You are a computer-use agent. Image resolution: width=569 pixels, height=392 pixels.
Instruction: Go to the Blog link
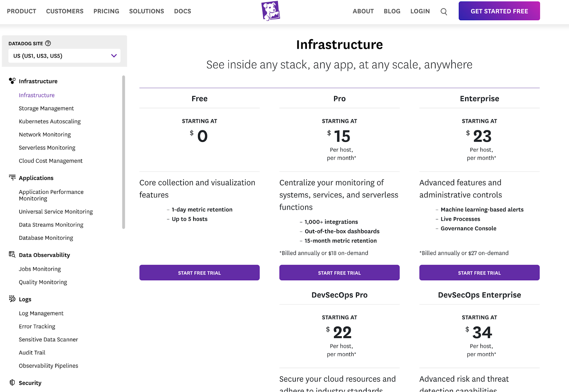coord(392,11)
